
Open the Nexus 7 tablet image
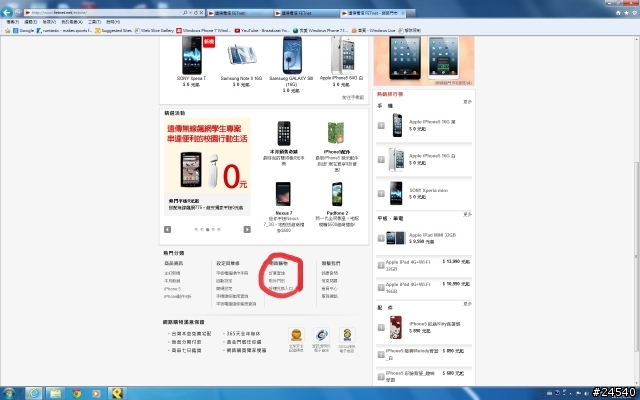[x=283, y=194]
